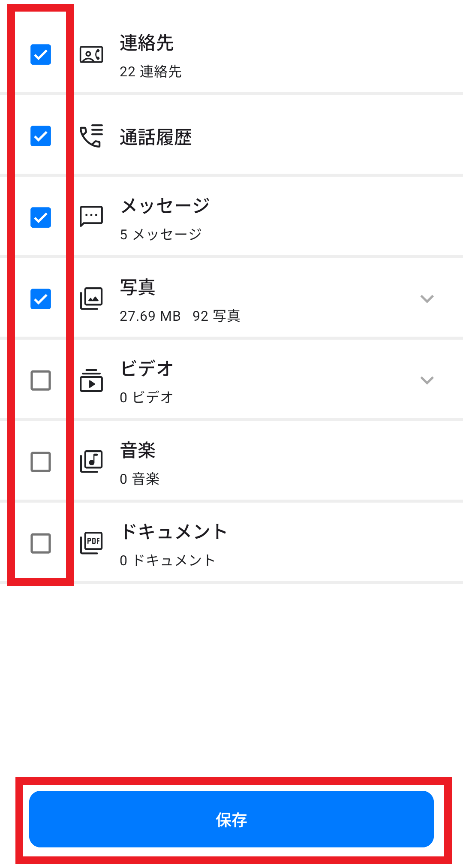463x868 pixels.
Task: Uncheck the 写真 checkbox
Action: 41,299
